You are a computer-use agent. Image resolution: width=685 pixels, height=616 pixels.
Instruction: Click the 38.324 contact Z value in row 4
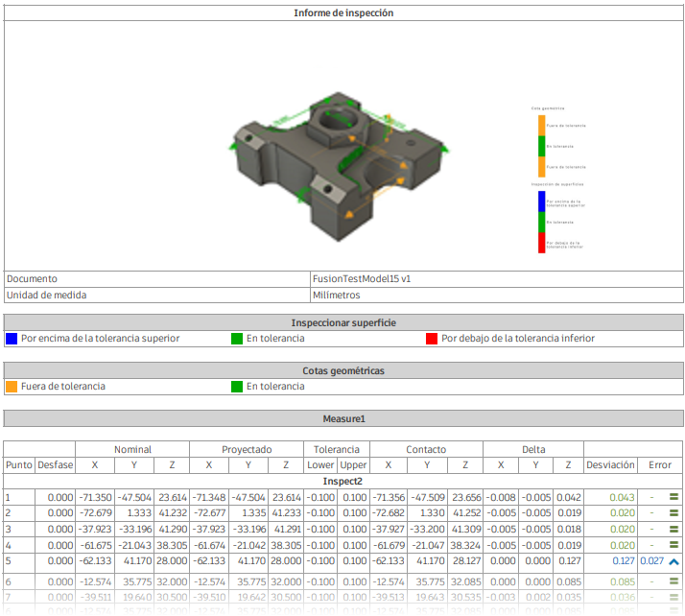click(x=465, y=545)
